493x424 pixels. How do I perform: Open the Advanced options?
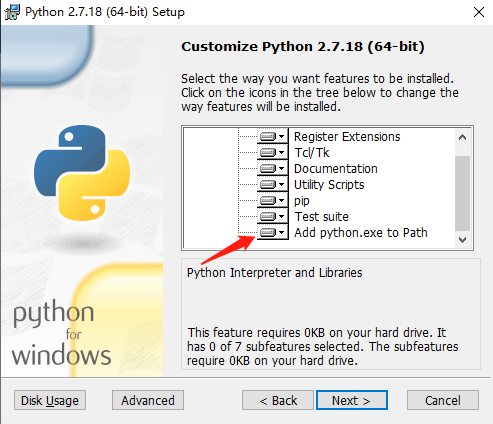point(148,400)
